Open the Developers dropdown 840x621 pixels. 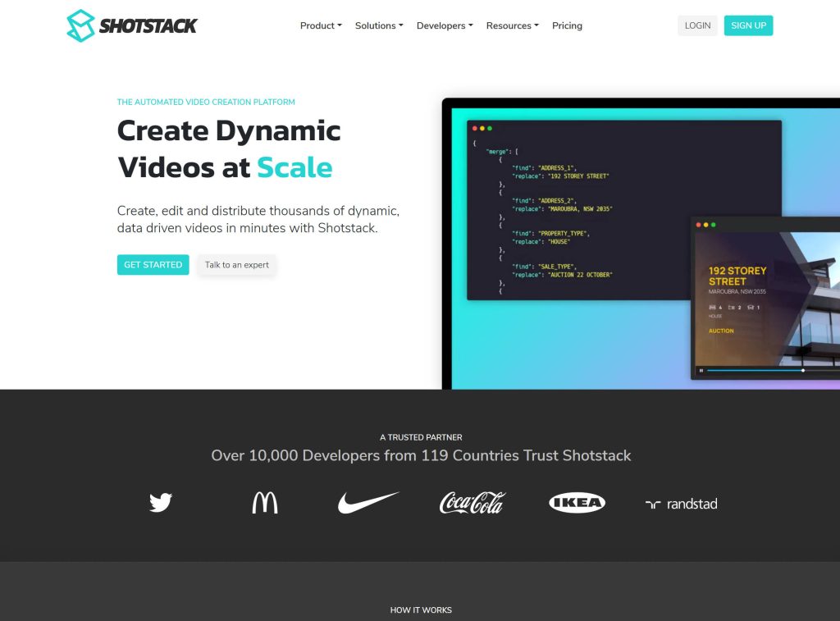445,25
